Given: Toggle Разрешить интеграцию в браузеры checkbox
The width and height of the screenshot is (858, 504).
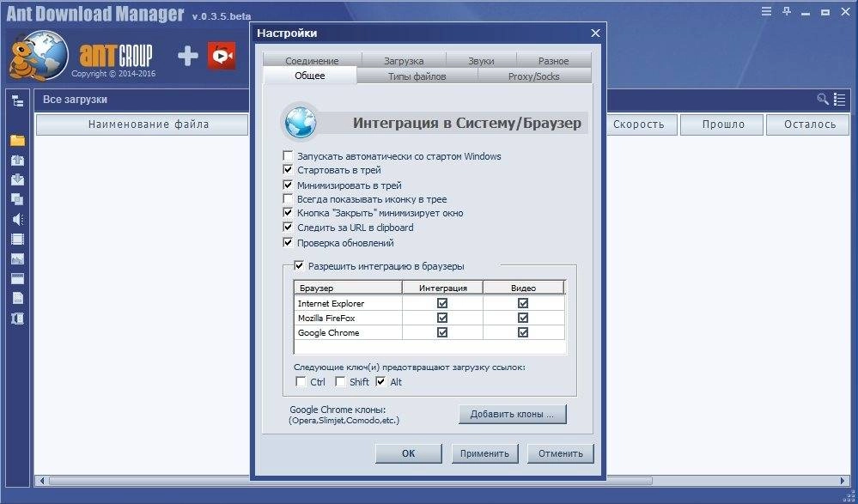Looking at the screenshot, I should coord(299,266).
